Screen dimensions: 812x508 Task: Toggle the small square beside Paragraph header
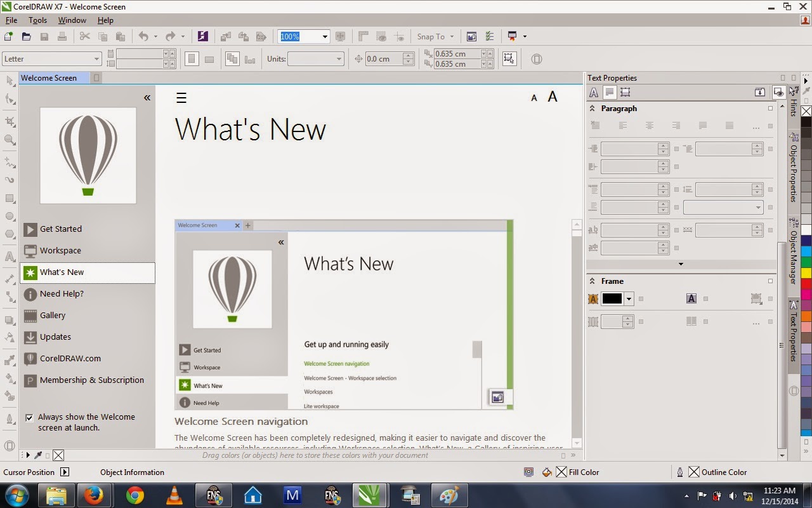tap(771, 109)
